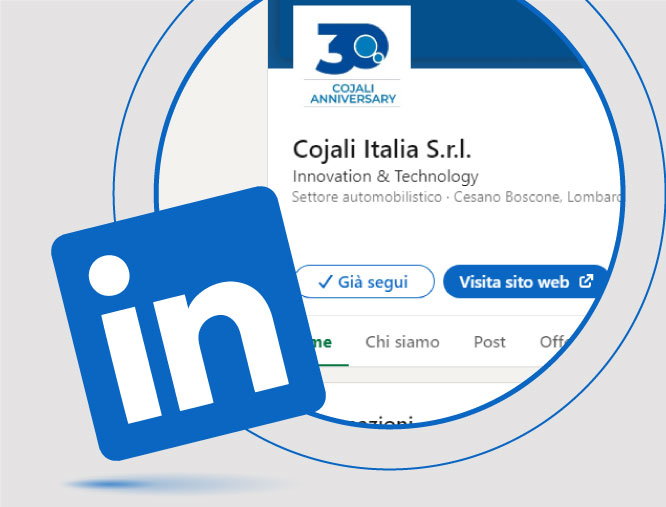Screen dimensions: 666x507
Task: Switch to the Chi siamo tab
Action: pos(402,342)
